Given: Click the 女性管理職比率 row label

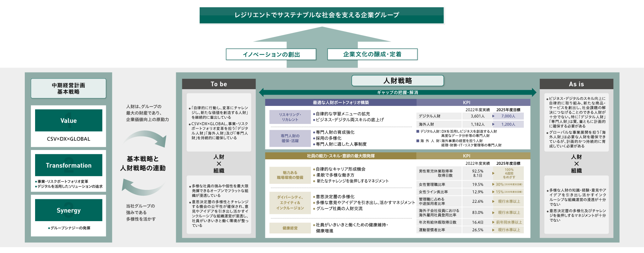Looking at the screenshot, I should [x=432, y=185].
